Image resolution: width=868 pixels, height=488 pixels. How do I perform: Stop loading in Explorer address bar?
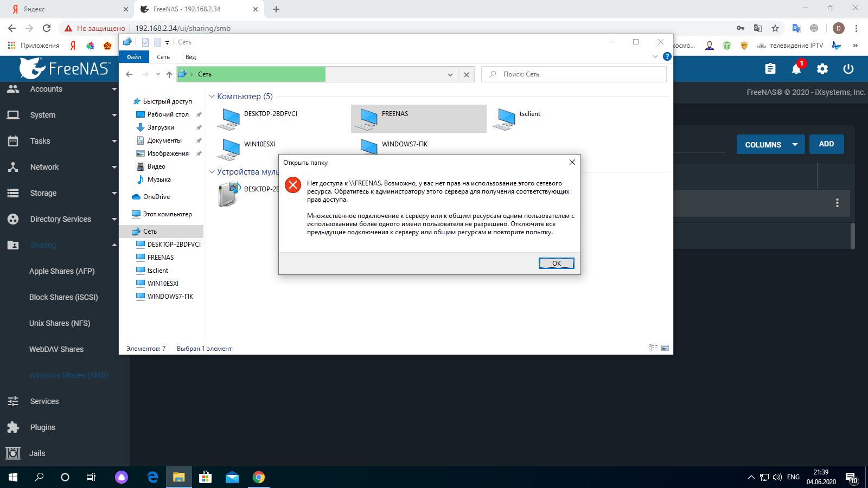466,75
